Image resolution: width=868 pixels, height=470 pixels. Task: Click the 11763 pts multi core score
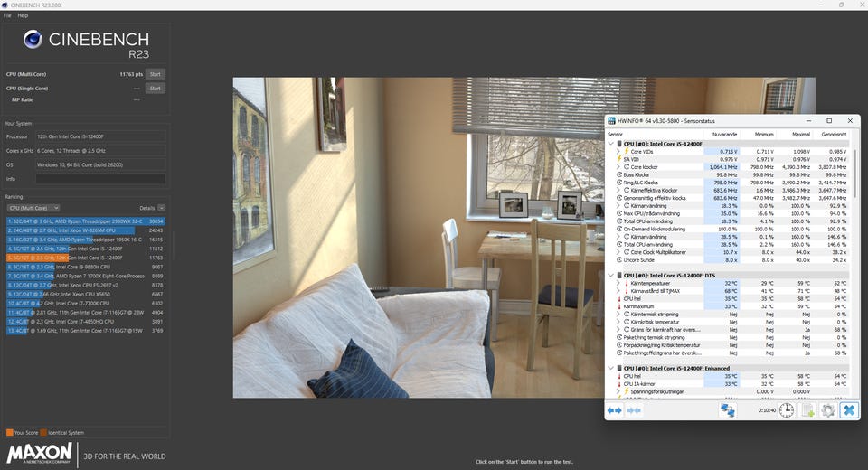(131, 74)
